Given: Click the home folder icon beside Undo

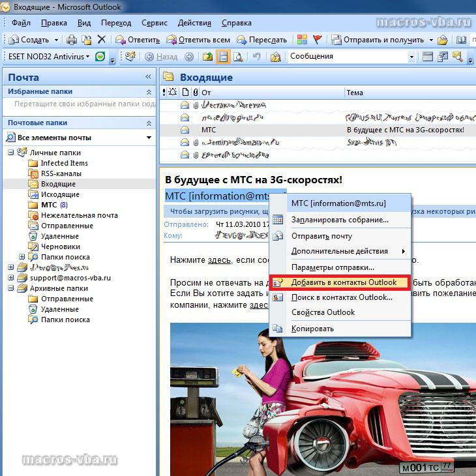Looking at the screenshot, I should pos(275,57).
